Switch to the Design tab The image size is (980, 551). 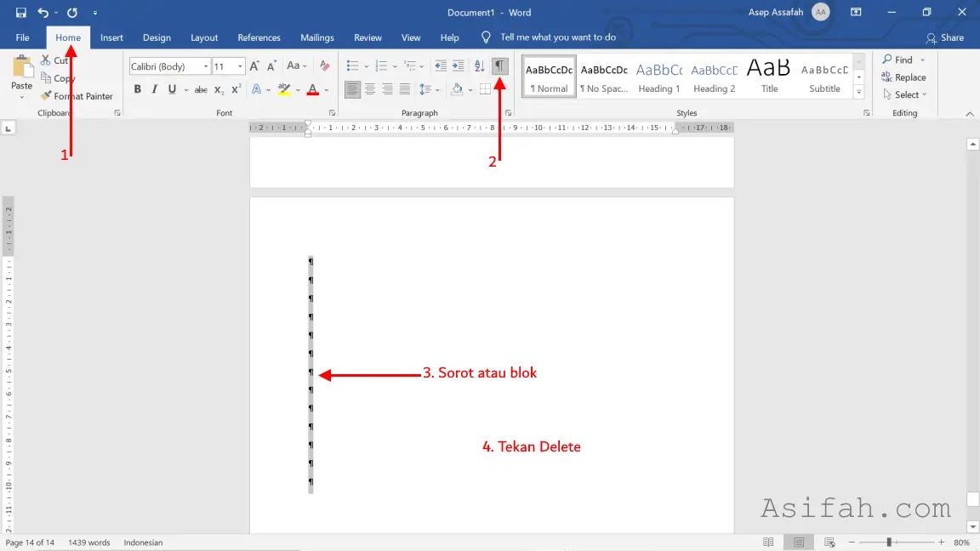tap(157, 37)
